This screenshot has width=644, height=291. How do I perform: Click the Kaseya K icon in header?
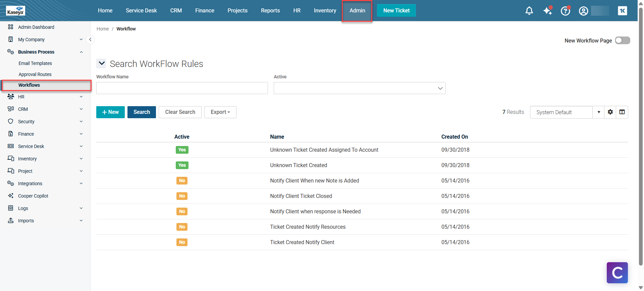(x=622, y=11)
